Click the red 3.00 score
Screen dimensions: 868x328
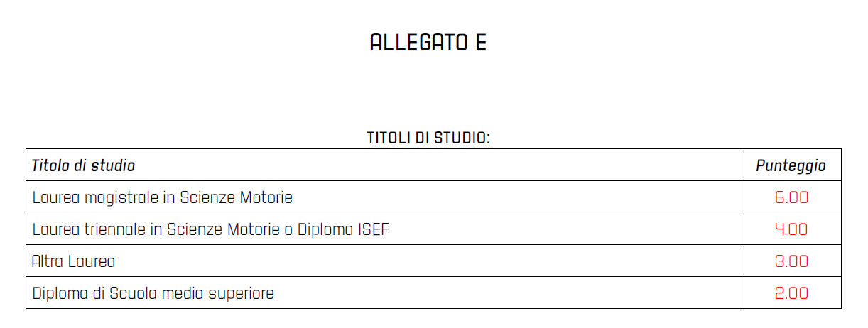point(791,261)
